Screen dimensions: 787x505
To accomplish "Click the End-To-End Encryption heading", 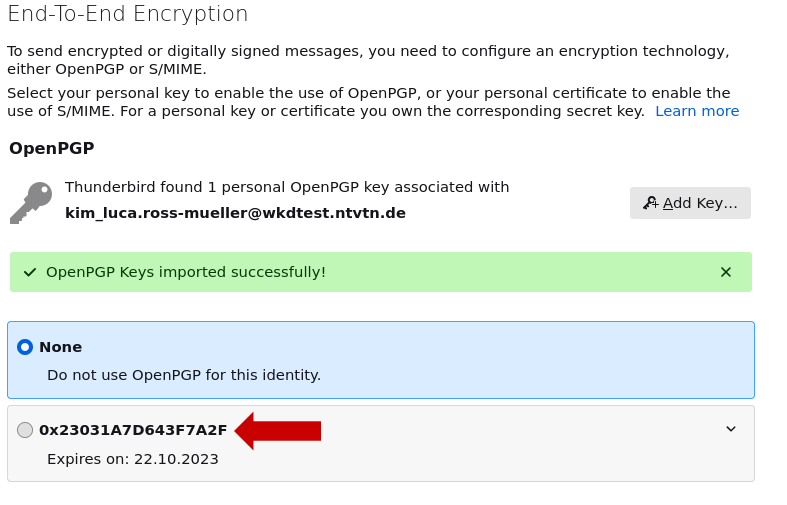I will 128,14.
